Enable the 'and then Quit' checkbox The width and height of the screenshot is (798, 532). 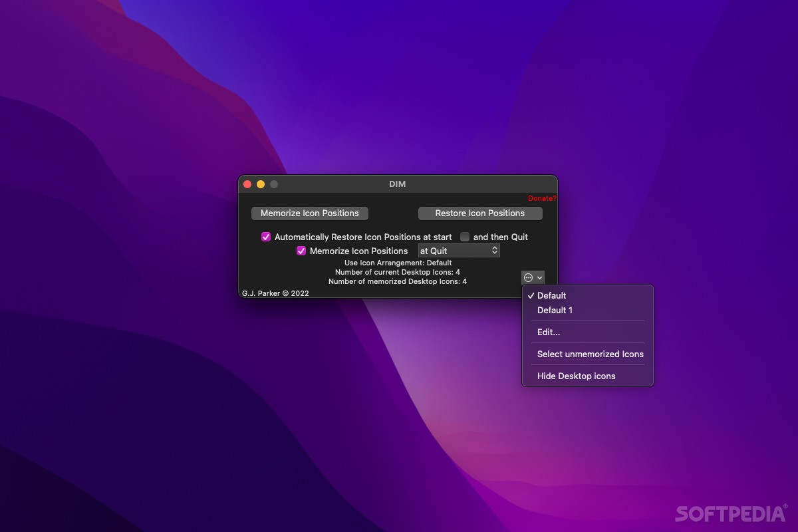[x=464, y=237]
